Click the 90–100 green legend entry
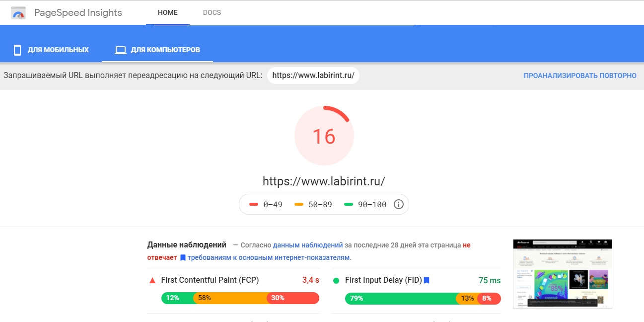Screen dimensions: 644x322 click(x=365, y=204)
